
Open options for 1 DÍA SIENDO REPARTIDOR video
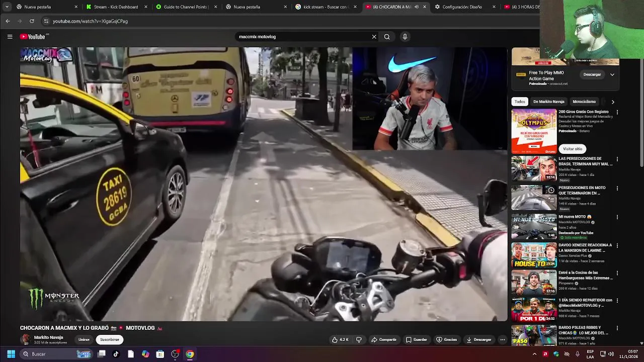[617, 301]
